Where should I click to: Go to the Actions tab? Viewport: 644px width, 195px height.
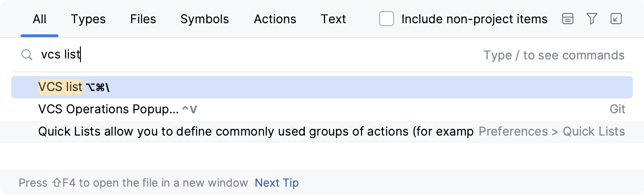coord(275,19)
